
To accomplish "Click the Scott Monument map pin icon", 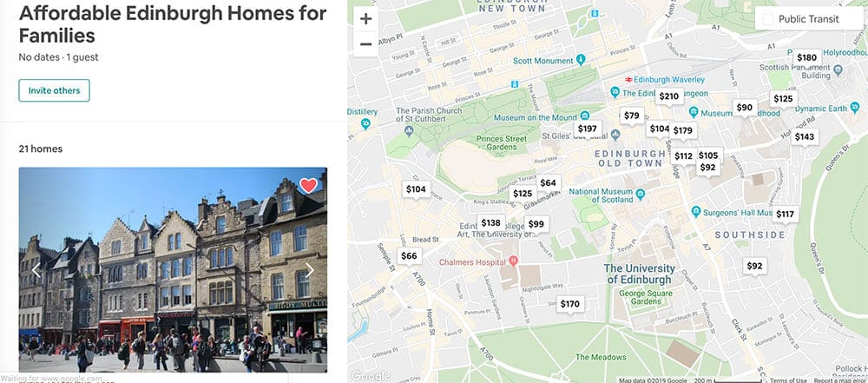I will coord(581,60).
